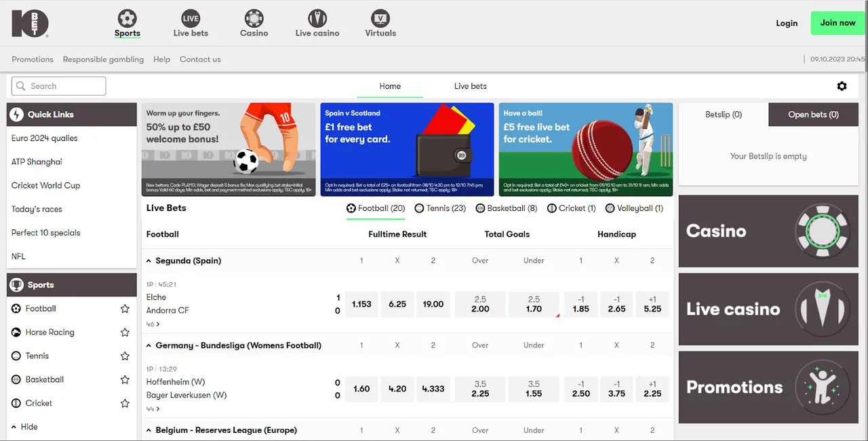Viewport: 868px width, 441px height.
Task: Open Responsible gambling link
Action: click(x=103, y=60)
